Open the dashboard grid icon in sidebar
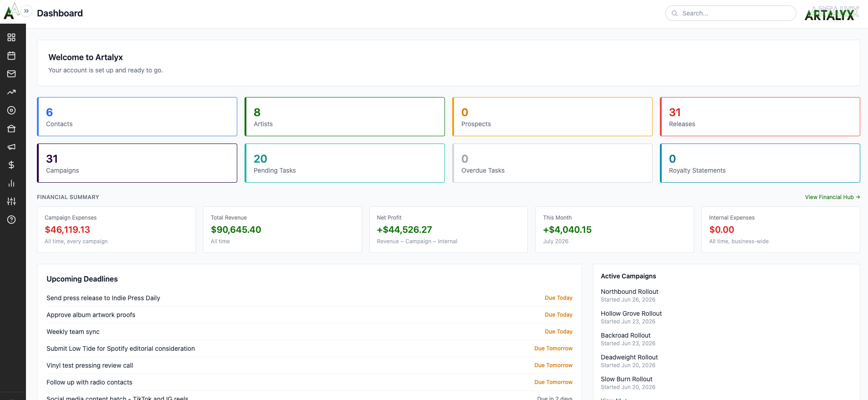The height and width of the screenshot is (400, 868). [x=11, y=37]
